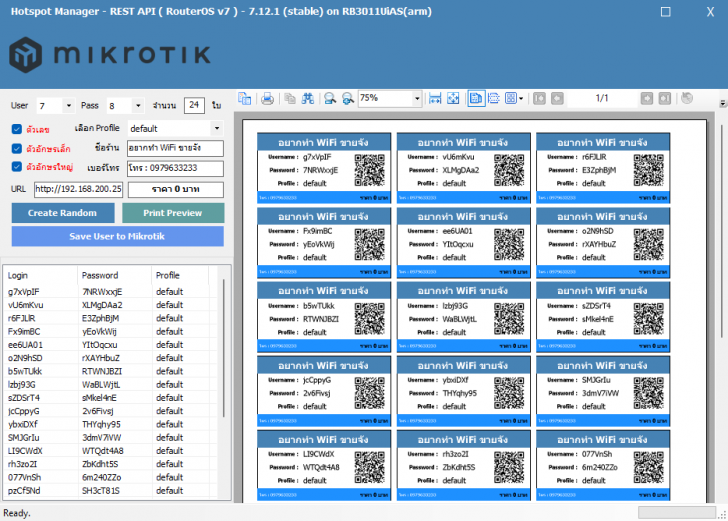Open the Pass length dropdown
This screenshot has width=728, height=521.
click(x=138, y=106)
